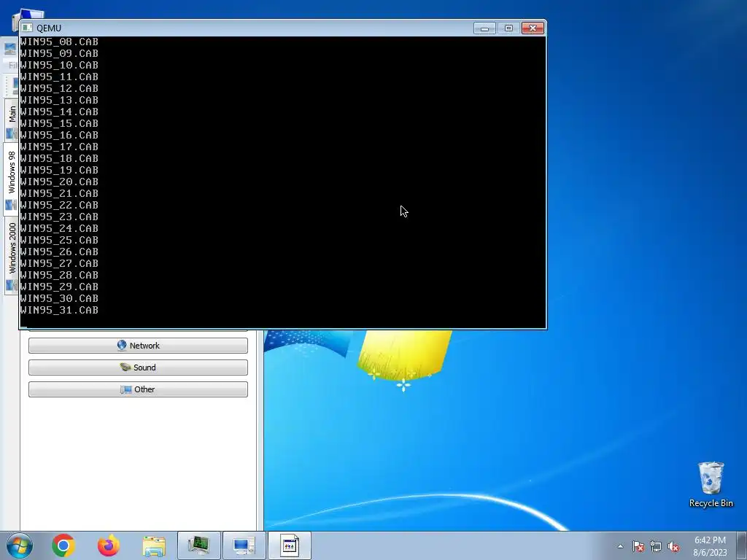Launch Google Chrome from the taskbar
This screenshot has height=560, width=747.
point(63,545)
